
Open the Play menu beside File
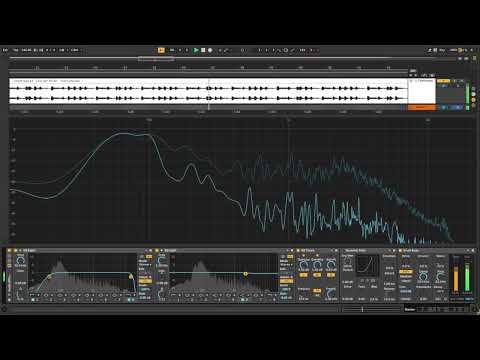16,50
